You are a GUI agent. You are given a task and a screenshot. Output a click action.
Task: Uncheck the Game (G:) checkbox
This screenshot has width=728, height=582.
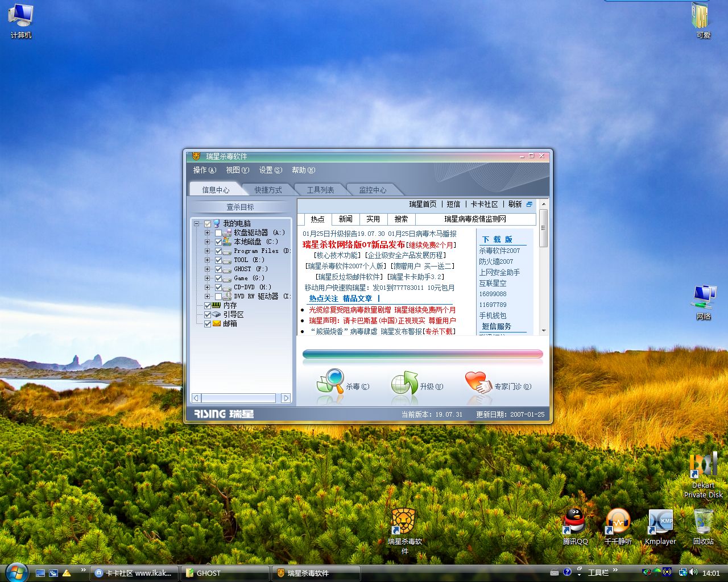pos(218,278)
